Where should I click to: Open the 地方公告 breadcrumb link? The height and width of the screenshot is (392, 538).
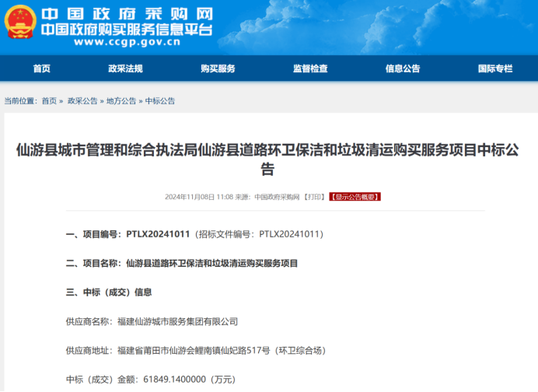coord(121,101)
